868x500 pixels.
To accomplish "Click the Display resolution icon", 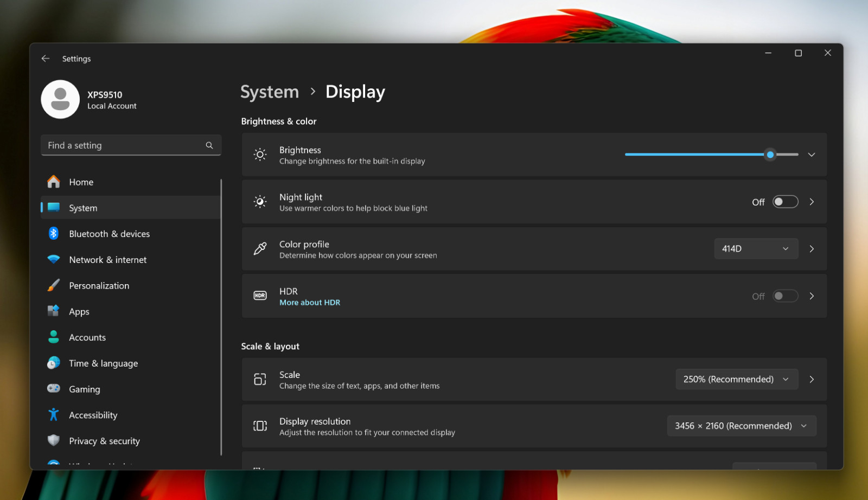I will coord(260,426).
